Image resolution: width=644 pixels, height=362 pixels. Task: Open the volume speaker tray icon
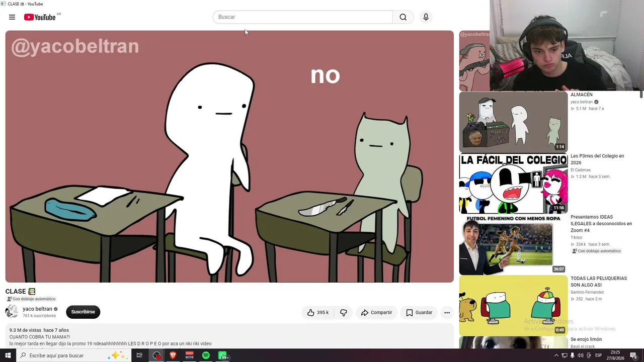click(580, 355)
